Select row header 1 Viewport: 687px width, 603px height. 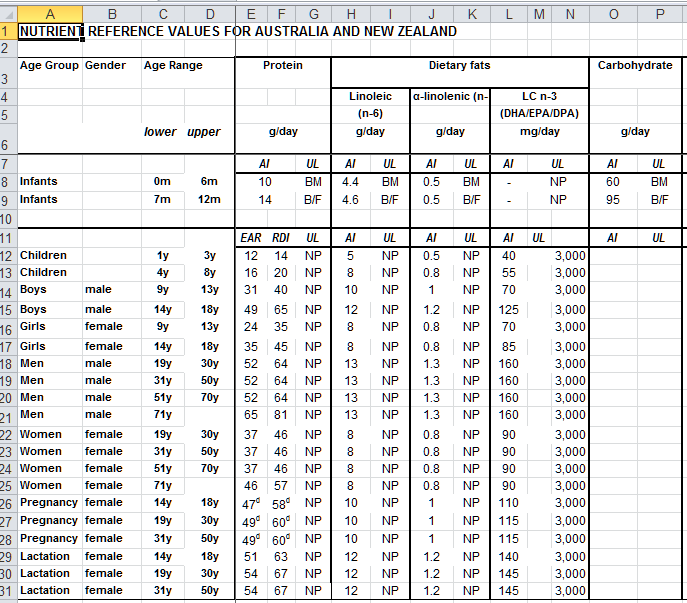8,32
